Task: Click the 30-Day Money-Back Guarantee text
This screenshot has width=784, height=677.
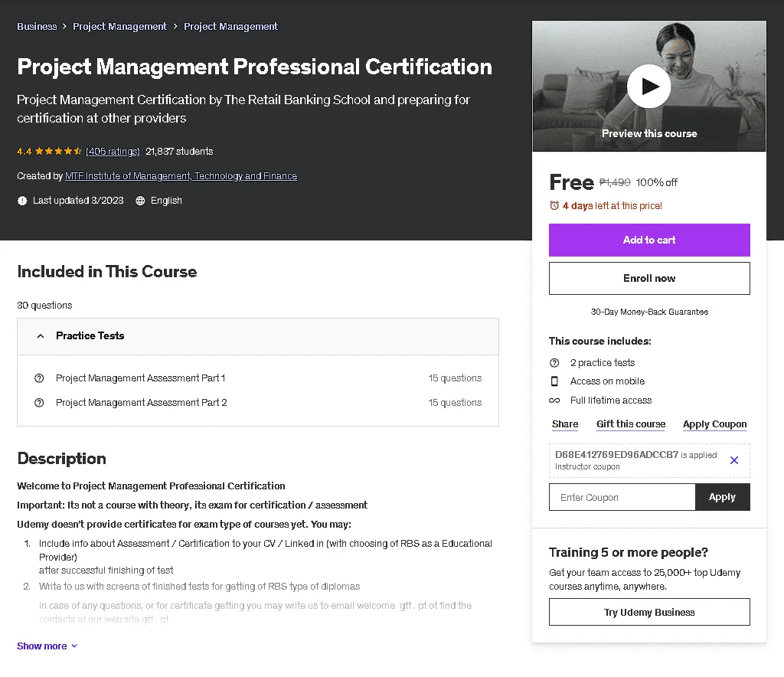Action: tap(649, 312)
